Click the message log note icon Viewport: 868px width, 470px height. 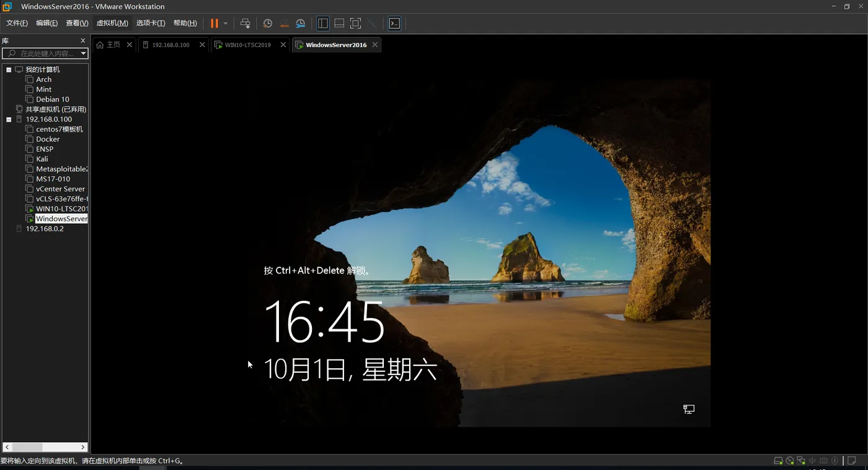click(852, 461)
